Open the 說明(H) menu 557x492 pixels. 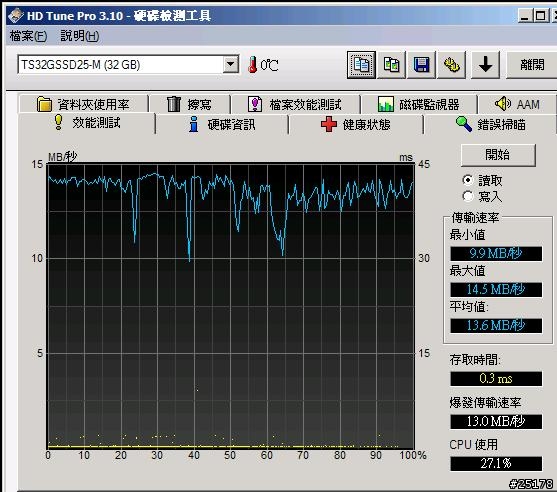[x=80, y=36]
